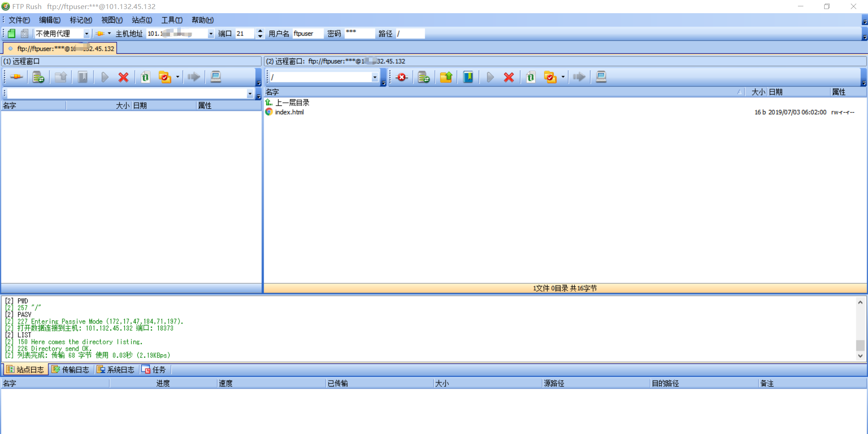Click the computer icon in the right pane toolbar

[x=601, y=77]
